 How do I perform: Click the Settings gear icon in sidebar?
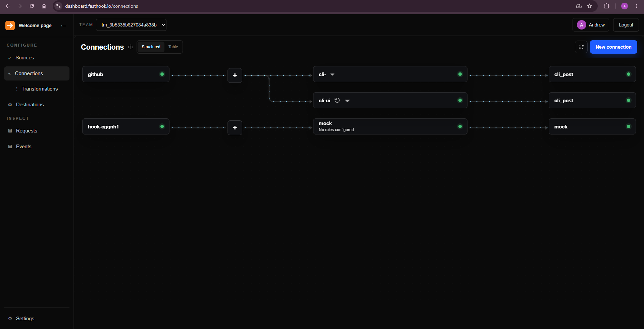[x=10, y=319]
